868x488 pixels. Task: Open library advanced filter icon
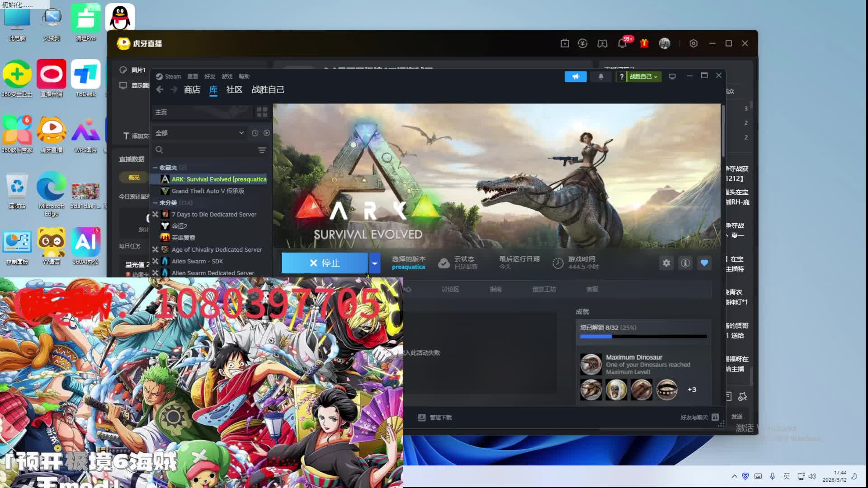point(262,150)
